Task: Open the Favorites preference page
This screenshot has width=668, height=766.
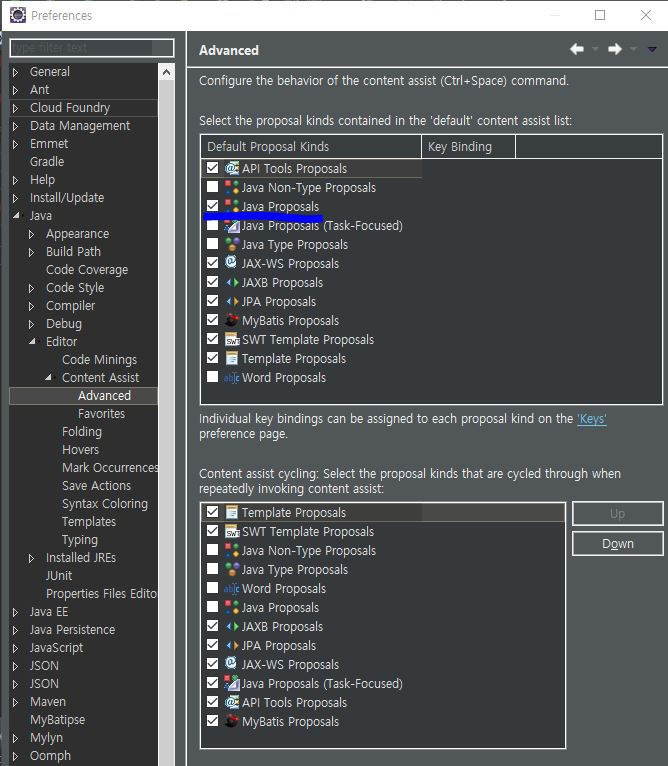Action: (x=102, y=414)
